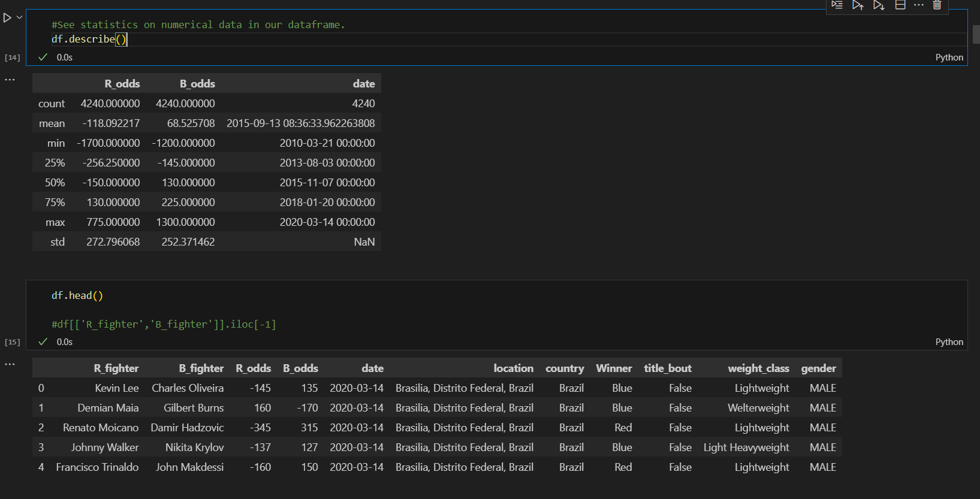This screenshot has height=499, width=980.
Task: Execute Cell and Below from cell toolbar
Action: point(879,5)
